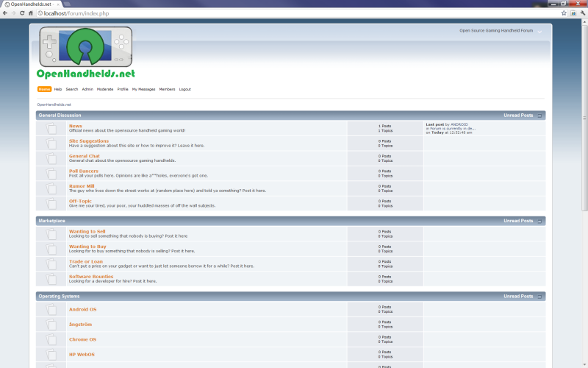This screenshot has height=368, width=588.
Task: Click Off-Topic board folder icon
Action: click(51, 204)
